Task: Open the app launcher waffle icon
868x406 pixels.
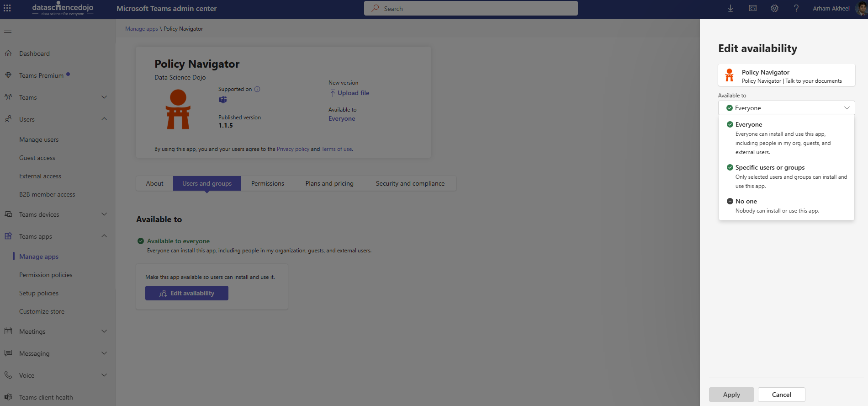Action: click(x=7, y=8)
